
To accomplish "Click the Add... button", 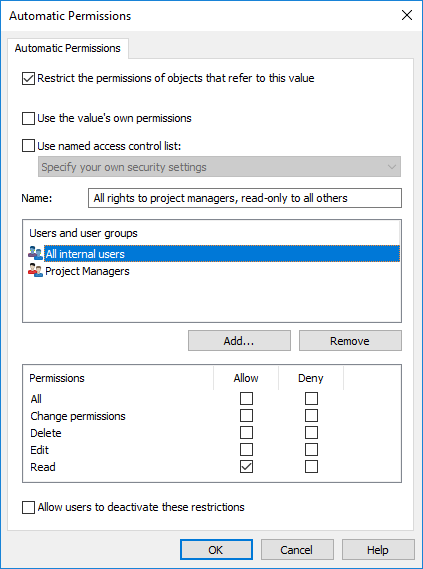I will click(x=239, y=341).
